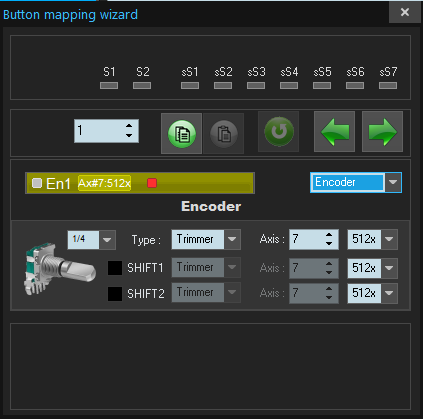Enable the SHIFT1 checkbox
423x419 pixels.
click(x=115, y=268)
